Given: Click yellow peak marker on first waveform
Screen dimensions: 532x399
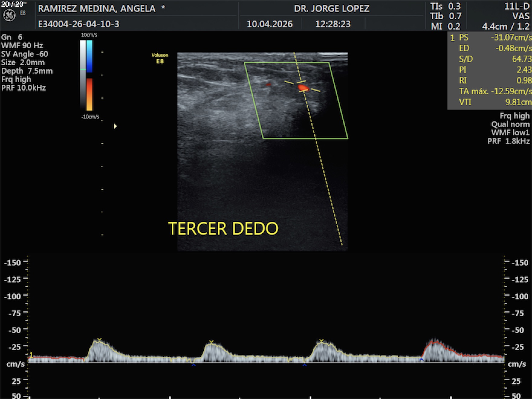Looking at the screenshot, I should click(x=99, y=340).
